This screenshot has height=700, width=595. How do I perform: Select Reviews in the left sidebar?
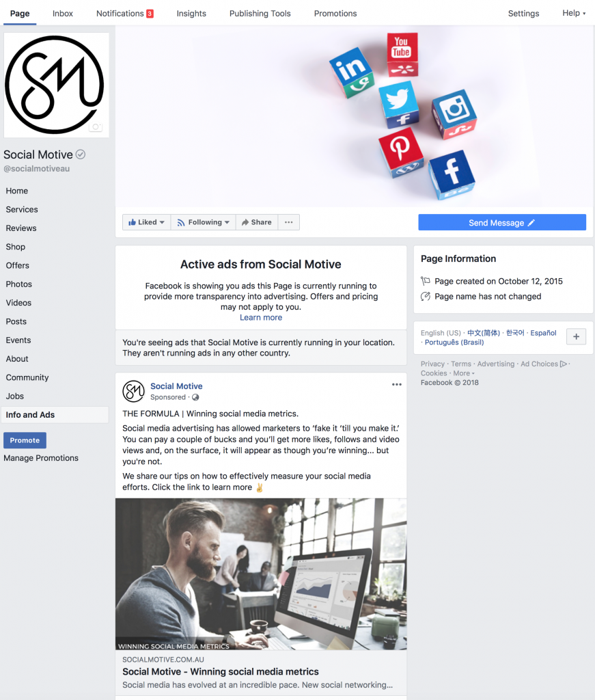[x=21, y=228]
